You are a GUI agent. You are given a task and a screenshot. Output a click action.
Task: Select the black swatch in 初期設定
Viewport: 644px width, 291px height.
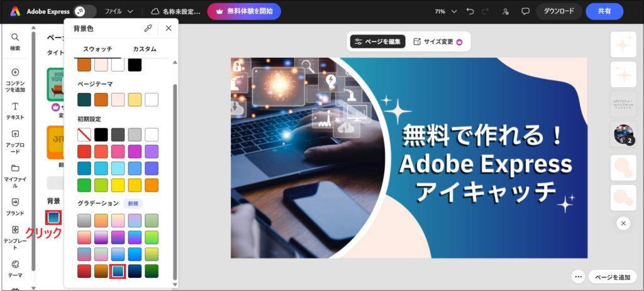click(101, 135)
